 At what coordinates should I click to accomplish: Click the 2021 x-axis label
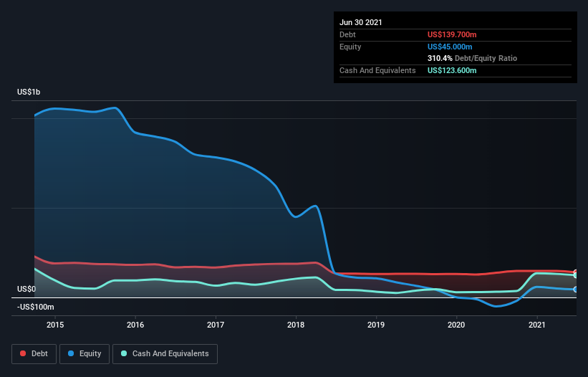(x=536, y=325)
